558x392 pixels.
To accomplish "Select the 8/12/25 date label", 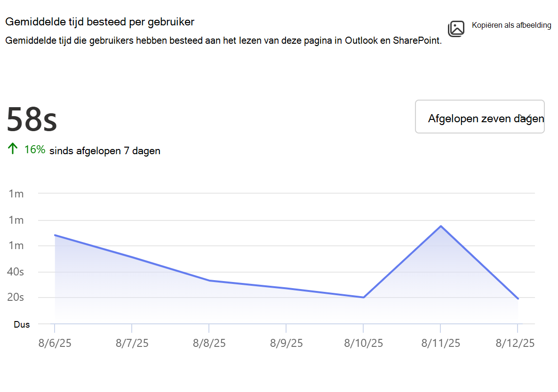I will pyautogui.click(x=515, y=343).
